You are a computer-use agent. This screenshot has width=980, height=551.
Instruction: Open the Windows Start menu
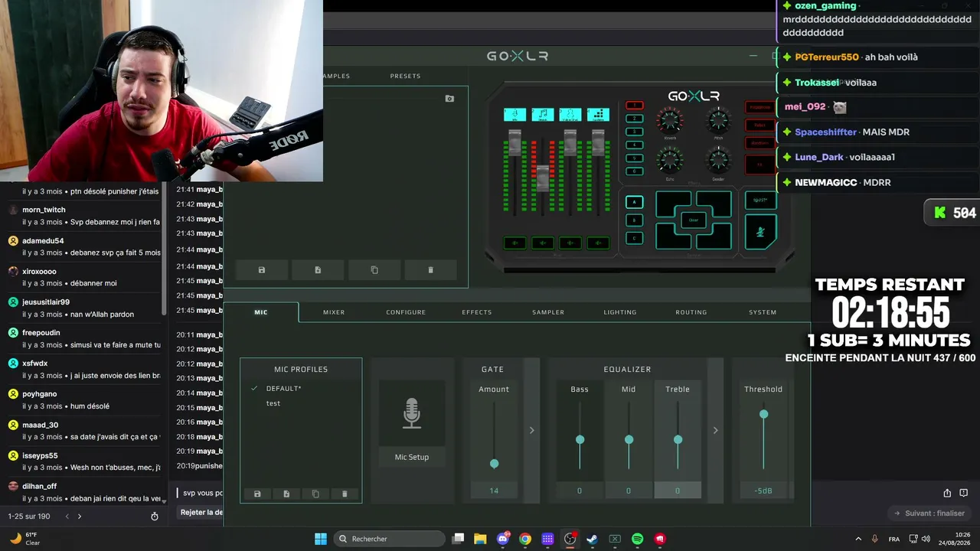[x=321, y=539]
